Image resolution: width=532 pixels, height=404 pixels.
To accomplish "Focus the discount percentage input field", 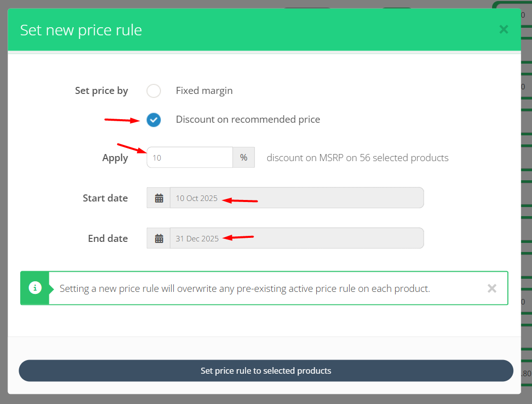I will 189,158.
